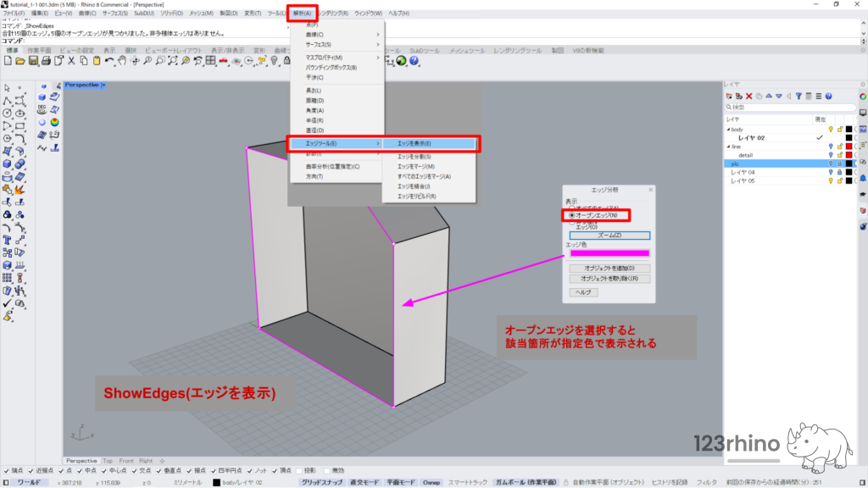The height and width of the screenshot is (488, 868).
Task: Click the four-viewport layout icon
Action: point(210,61)
